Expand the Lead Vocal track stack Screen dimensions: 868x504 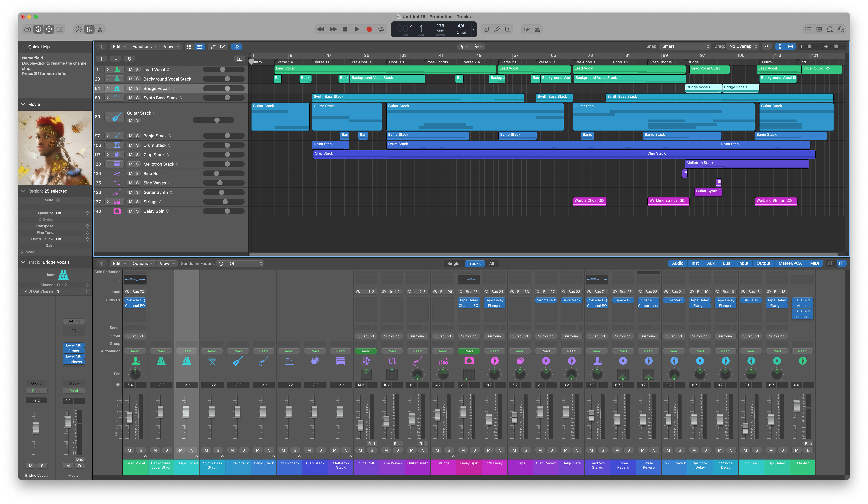(x=108, y=69)
